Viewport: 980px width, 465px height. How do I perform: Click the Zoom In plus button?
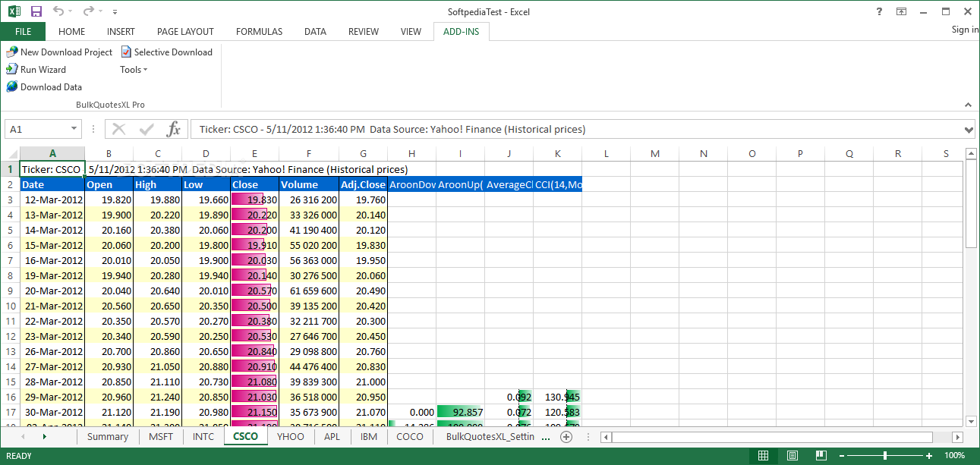pyautogui.click(x=929, y=456)
